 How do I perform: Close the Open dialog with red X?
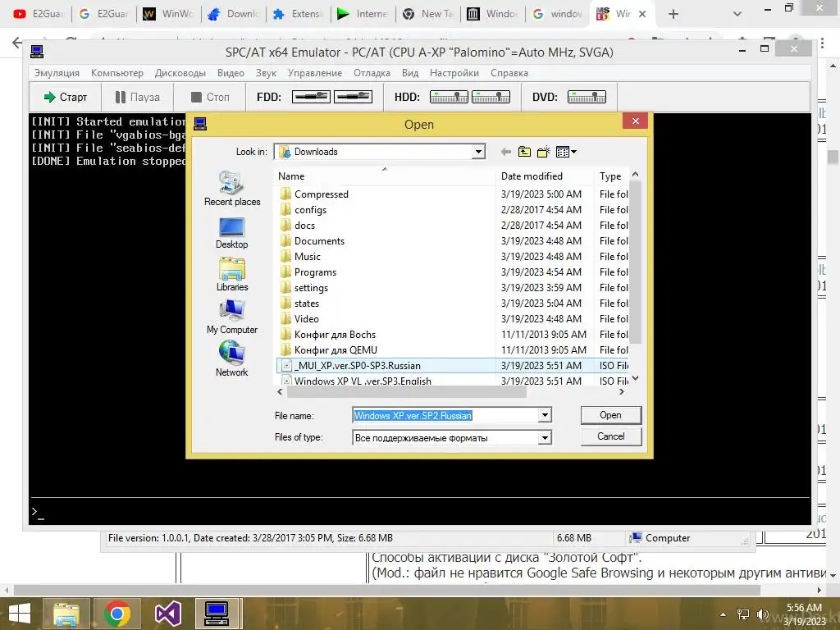point(636,121)
